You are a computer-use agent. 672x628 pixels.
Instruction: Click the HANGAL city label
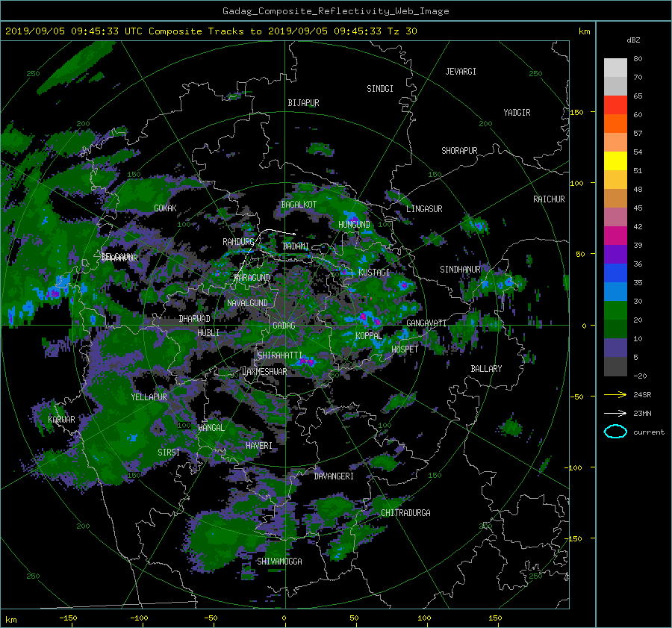click(x=211, y=428)
